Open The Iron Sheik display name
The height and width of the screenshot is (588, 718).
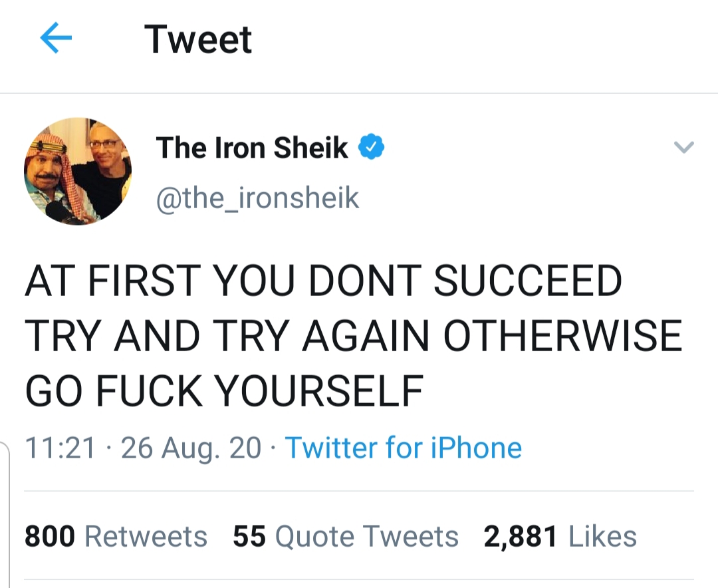252,147
